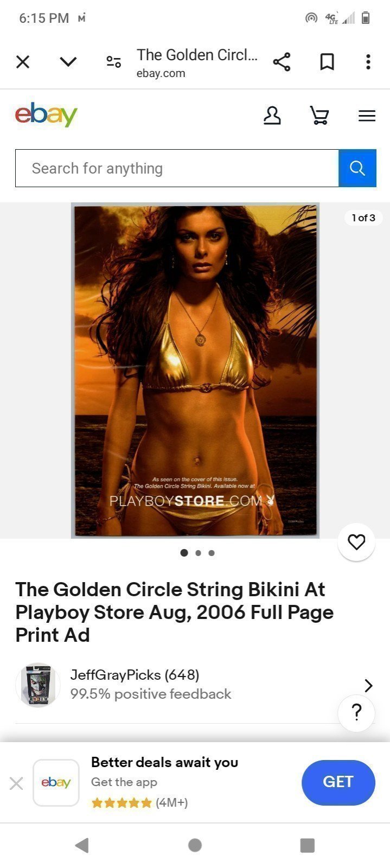Minimize tab with the down chevron
The image size is (390, 868).
[x=68, y=62]
